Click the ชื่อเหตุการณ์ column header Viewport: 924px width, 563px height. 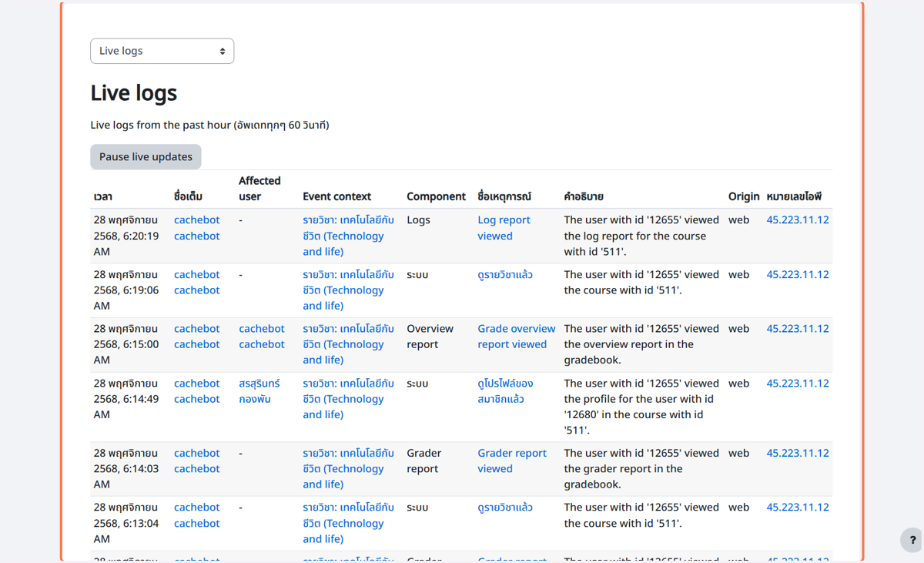pos(504,196)
